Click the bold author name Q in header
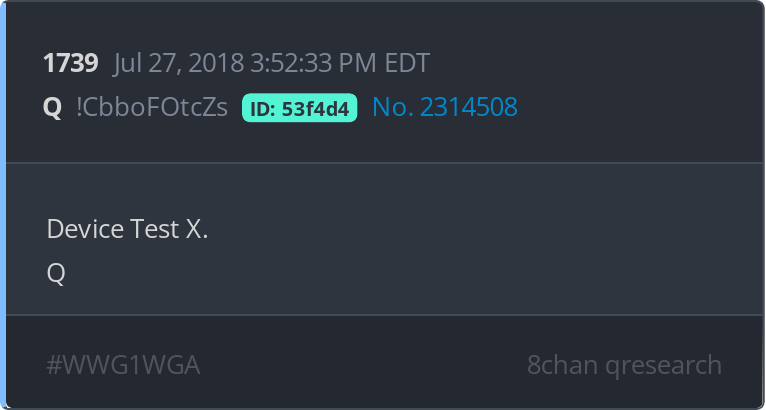This screenshot has width=766, height=410. (52, 108)
